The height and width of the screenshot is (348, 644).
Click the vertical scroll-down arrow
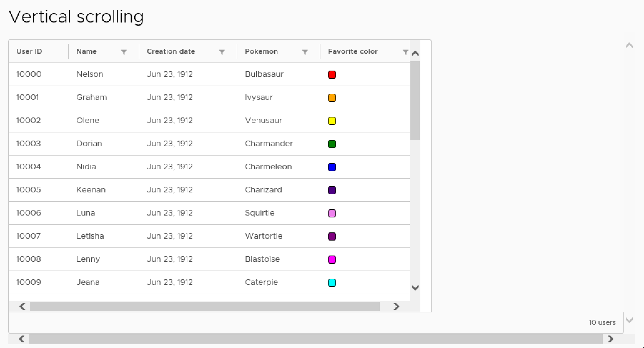click(415, 287)
